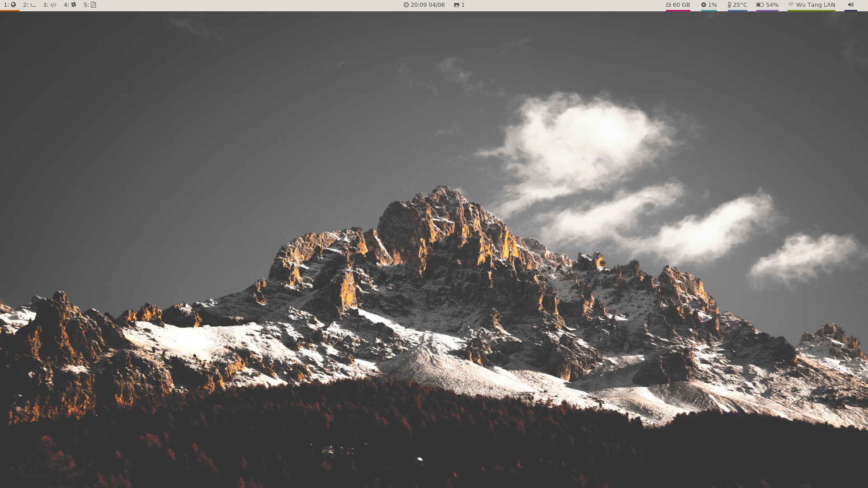Switch to workspace 2 terminal icon

(x=29, y=5)
